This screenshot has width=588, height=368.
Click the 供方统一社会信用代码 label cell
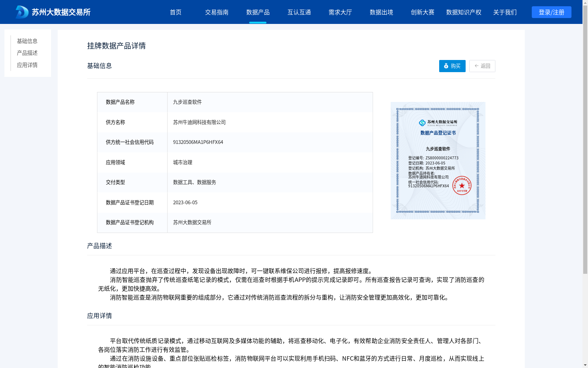[132, 142]
